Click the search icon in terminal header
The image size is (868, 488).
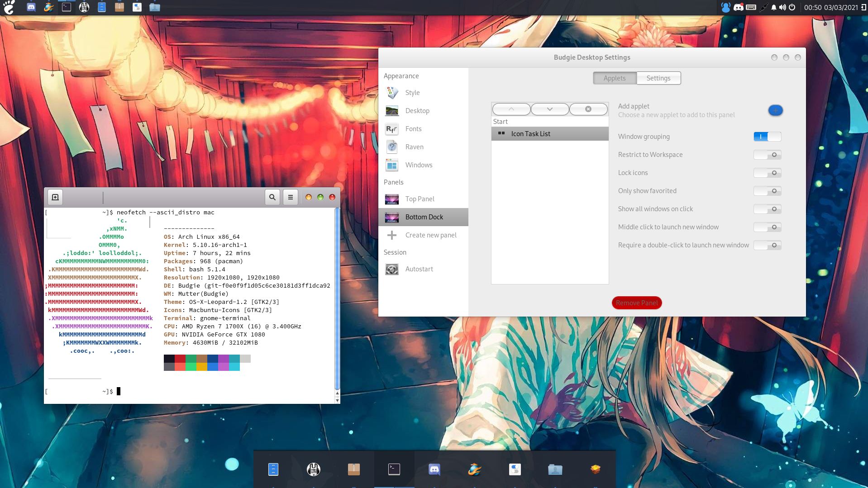(x=272, y=197)
